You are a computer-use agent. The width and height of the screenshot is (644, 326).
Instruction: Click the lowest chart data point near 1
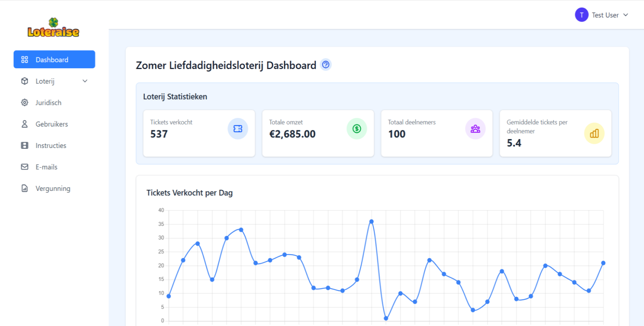[386, 318]
